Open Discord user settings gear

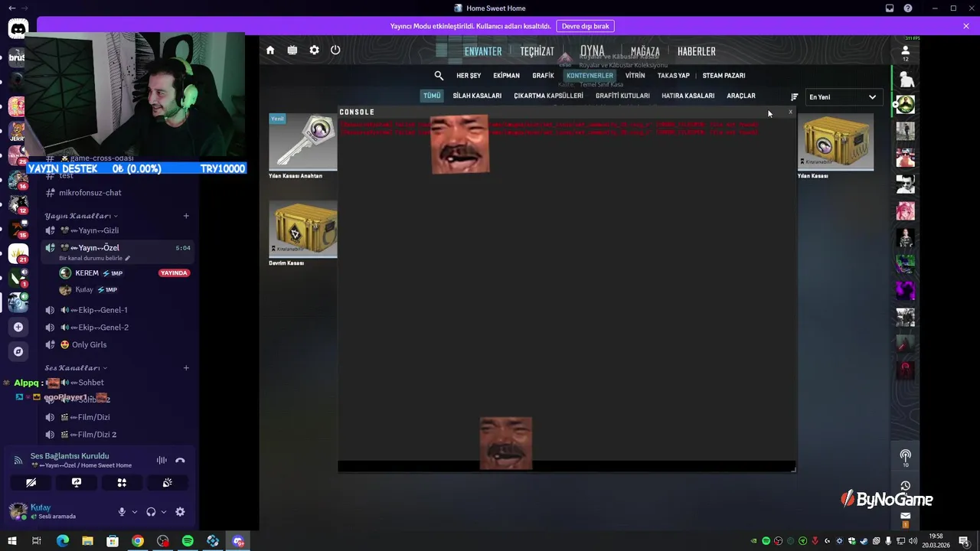tap(180, 512)
